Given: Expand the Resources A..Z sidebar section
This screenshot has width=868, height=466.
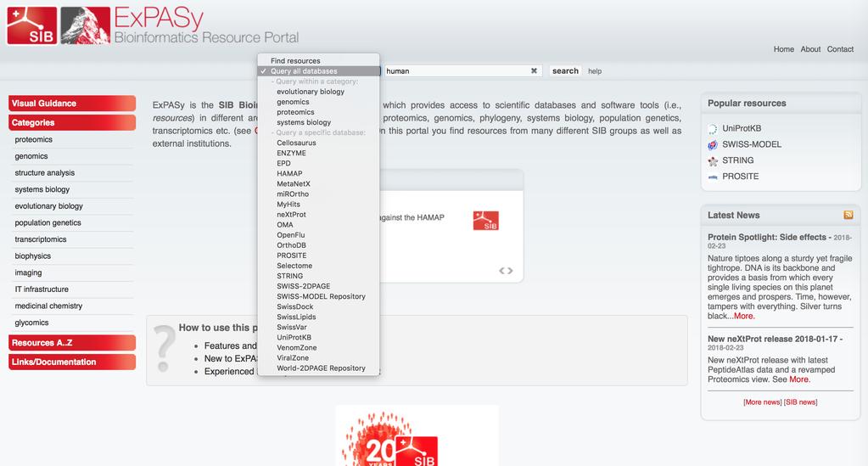Looking at the screenshot, I should click(72, 343).
